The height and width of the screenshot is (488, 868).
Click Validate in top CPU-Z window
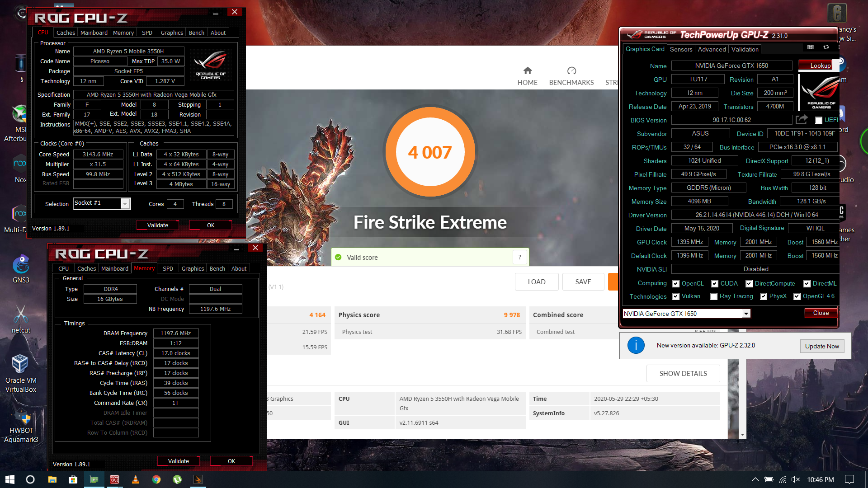157,225
